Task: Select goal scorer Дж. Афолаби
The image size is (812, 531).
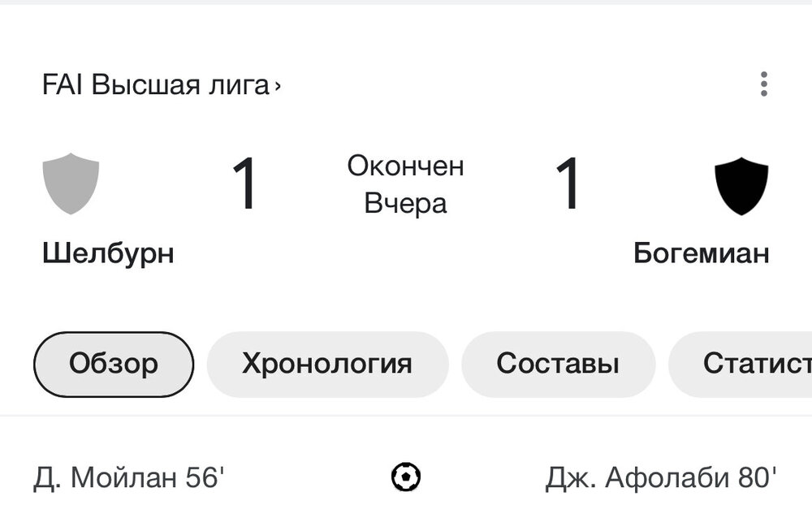Action: click(637, 477)
